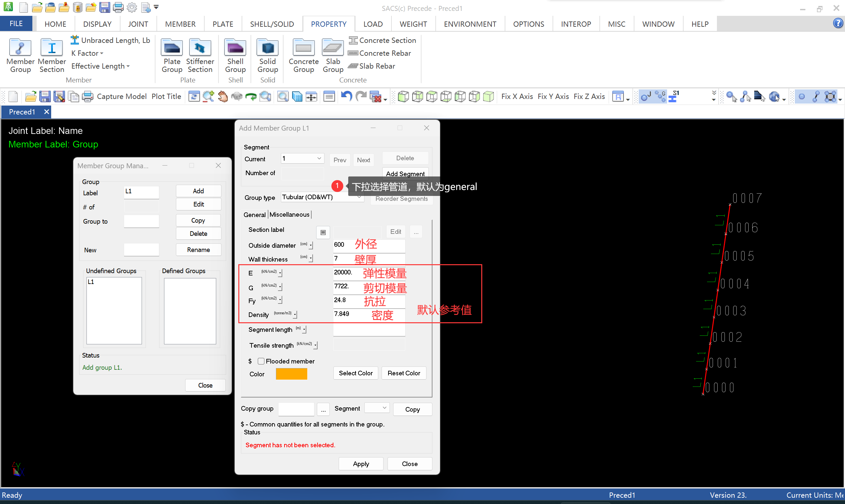The height and width of the screenshot is (504, 845).
Task: Expand the K Factor dropdown
Action: coord(87,53)
